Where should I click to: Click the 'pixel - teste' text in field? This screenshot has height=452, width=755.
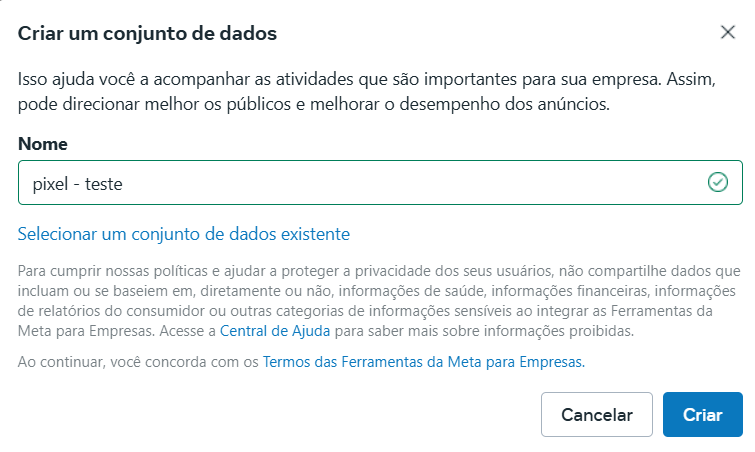(x=78, y=184)
